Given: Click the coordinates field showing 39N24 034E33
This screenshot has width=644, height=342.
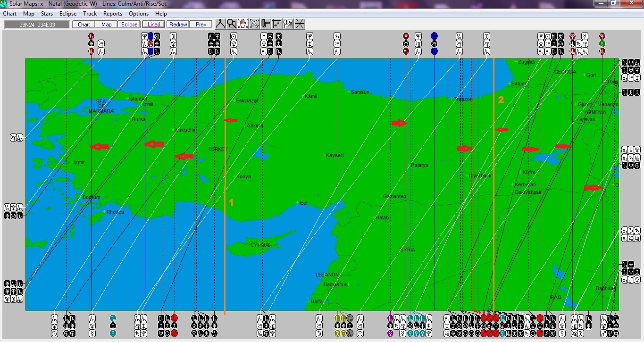Looking at the screenshot, I should 36,25.
